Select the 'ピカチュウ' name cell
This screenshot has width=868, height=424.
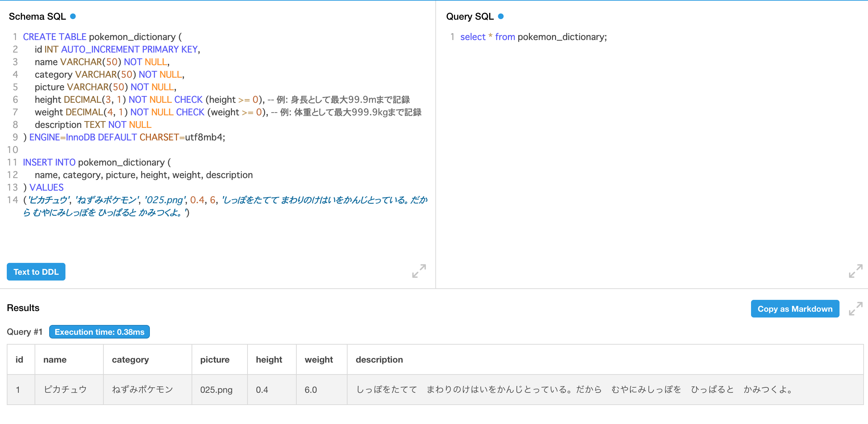pos(69,389)
